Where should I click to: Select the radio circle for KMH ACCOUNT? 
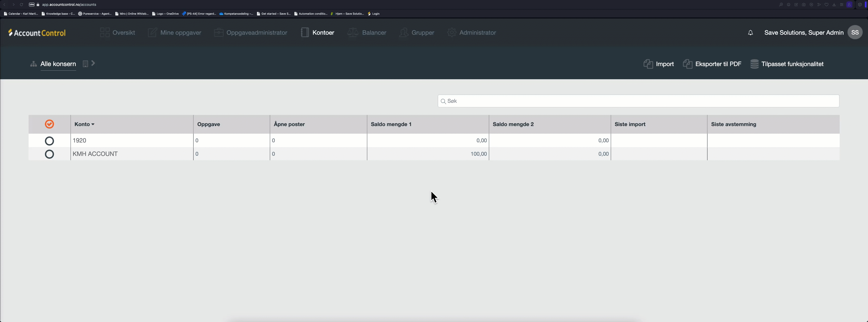click(49, 154)
